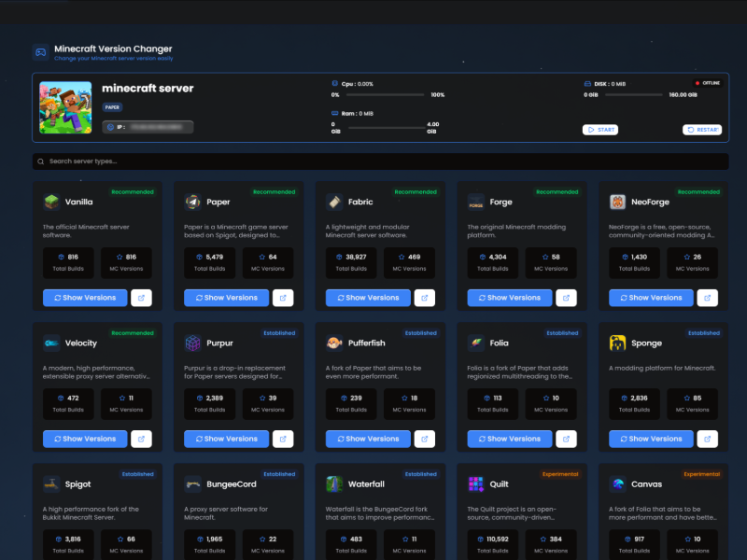Click Forge's 4,304 Total Builds stat
747x560 pixels.
pyautogui.click(x=493, y=262)
